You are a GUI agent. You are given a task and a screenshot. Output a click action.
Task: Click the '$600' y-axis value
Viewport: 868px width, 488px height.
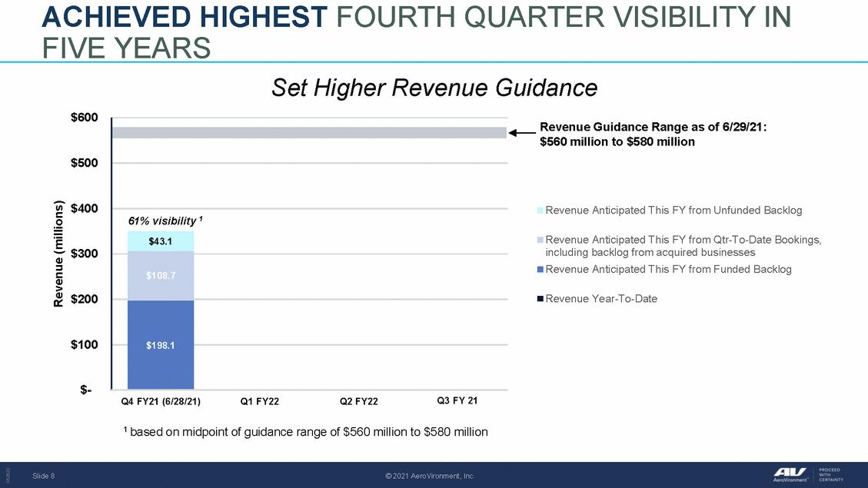coord(84,118)
